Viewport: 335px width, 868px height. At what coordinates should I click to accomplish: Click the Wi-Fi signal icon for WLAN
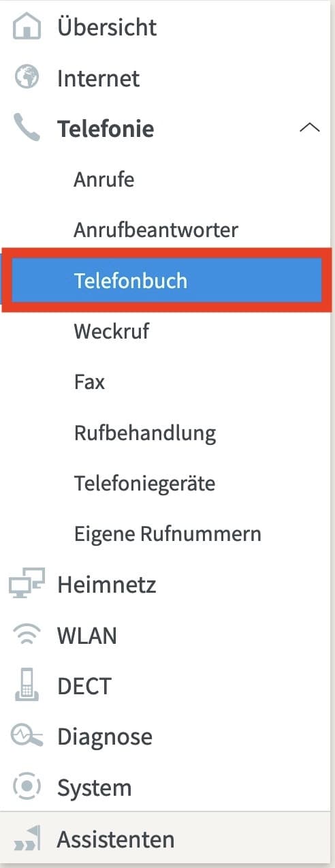pos(27,635)
